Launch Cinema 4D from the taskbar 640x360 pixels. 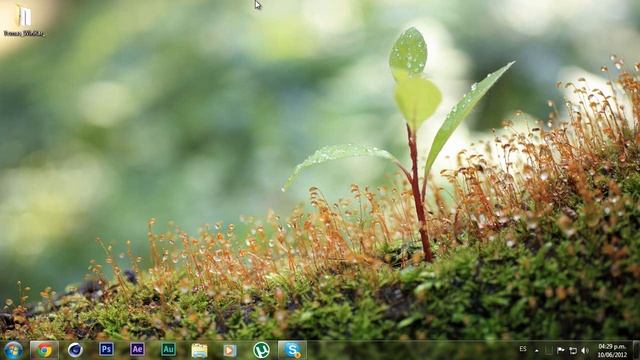pyautogui.click(x=75, y=350)
